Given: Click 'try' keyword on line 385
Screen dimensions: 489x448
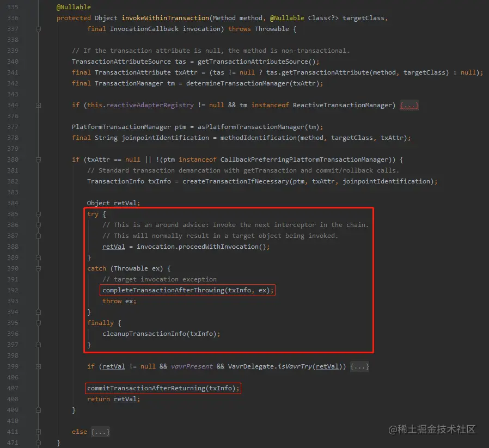Looking at the screenshot, I should click(93, 214).
